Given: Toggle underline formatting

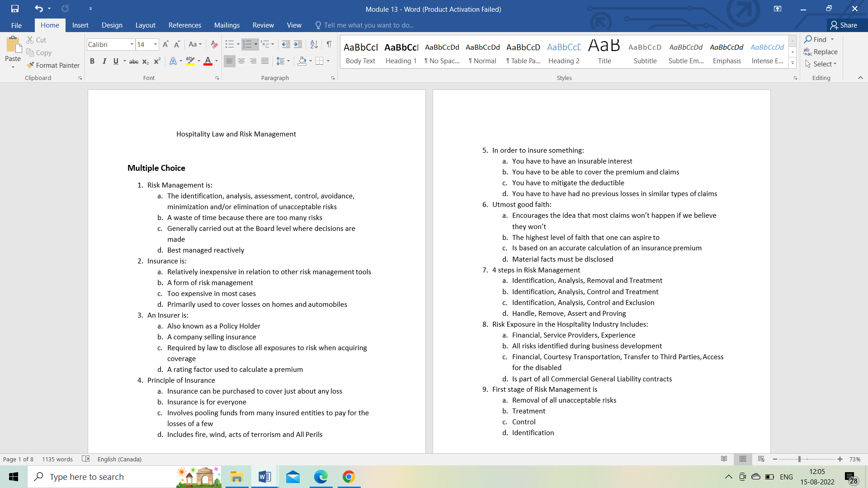Looking at the screenshot, I should tap(116, 61).
